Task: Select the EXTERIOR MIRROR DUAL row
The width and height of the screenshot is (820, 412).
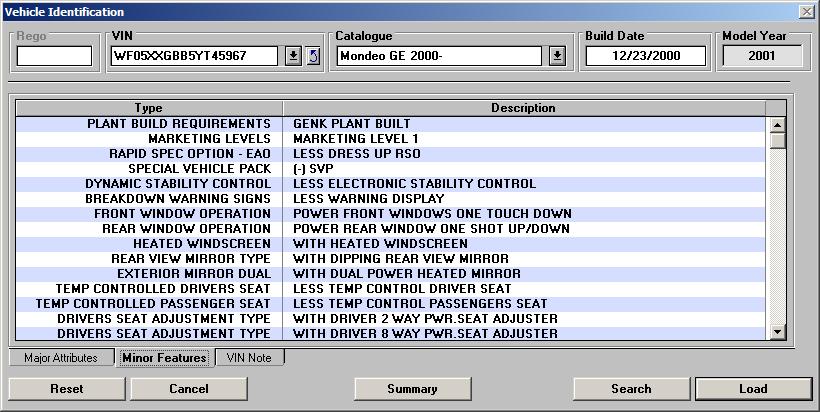Action: (390, 274)
